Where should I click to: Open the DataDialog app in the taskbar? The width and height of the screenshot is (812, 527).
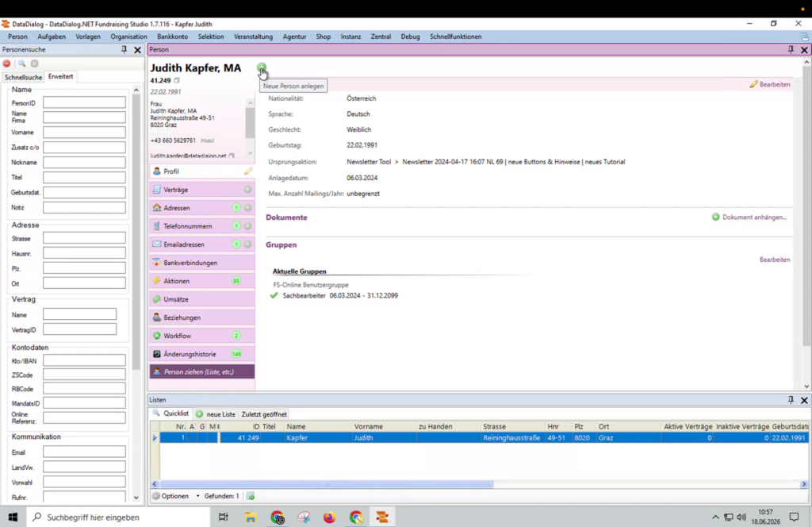(x=382, y=517)
